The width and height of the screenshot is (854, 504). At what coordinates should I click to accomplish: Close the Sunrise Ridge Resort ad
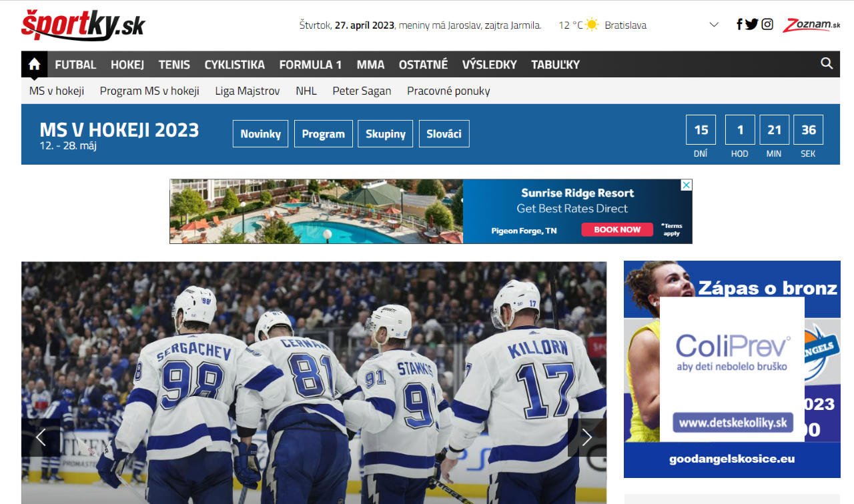pos(686,185)
